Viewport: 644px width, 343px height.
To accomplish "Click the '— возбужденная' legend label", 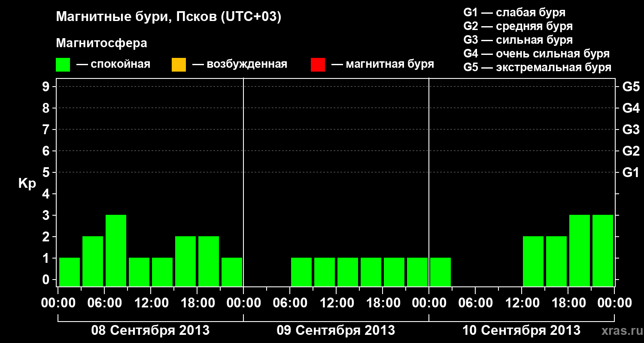I will tap(240, 65).
